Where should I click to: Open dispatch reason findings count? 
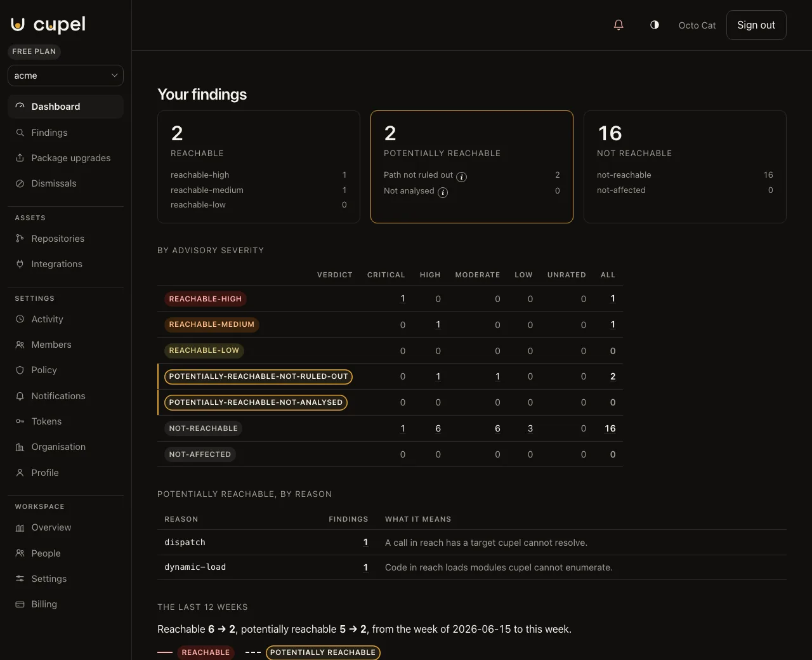point(365,543)
